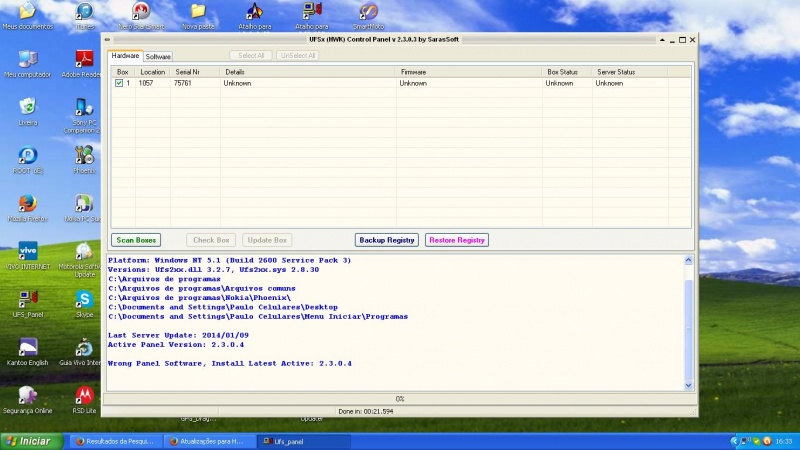The image size is (800, 450).
Task: Sort by the Location column header
Action: click(153, 72)
